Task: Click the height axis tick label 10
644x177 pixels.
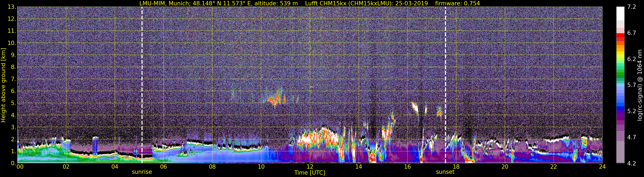Action: 12,43
